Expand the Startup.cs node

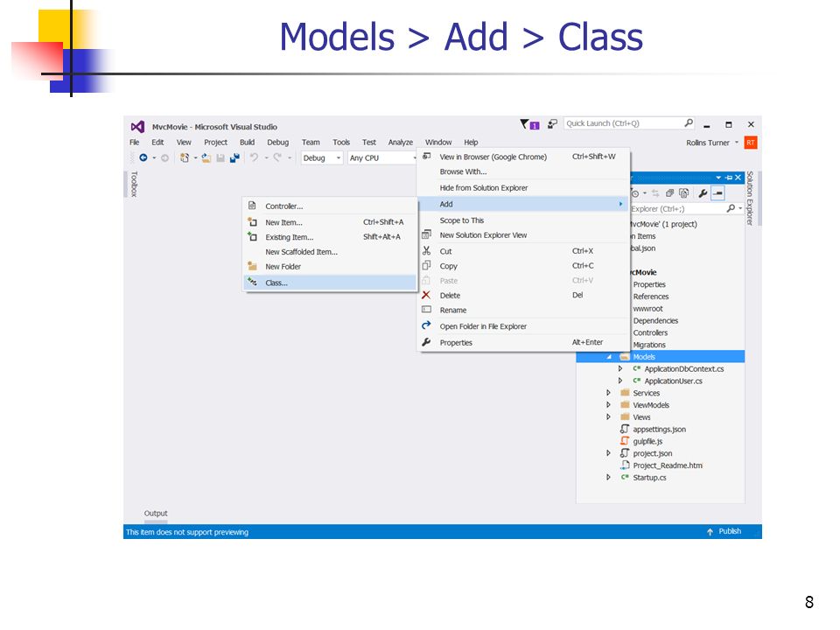(609, 478)
